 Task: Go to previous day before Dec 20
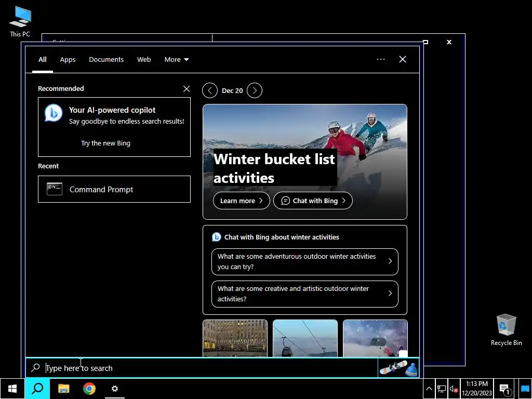[x=210, y=90]
